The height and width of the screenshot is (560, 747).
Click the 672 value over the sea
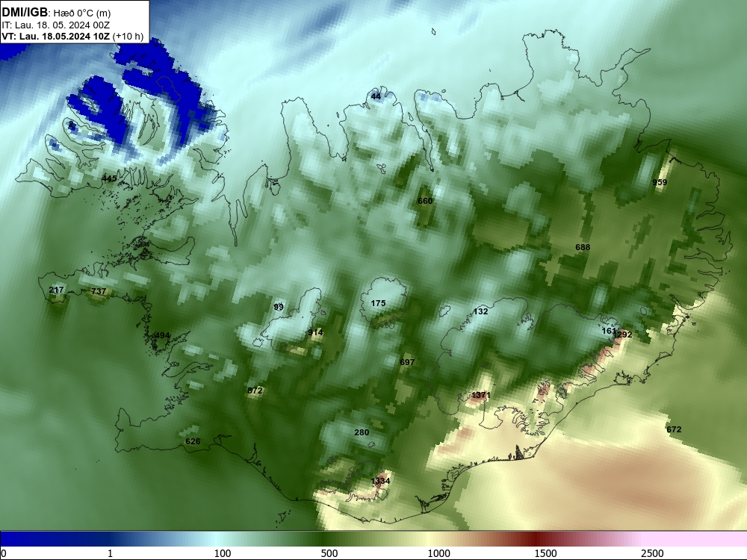coord(674,429)
